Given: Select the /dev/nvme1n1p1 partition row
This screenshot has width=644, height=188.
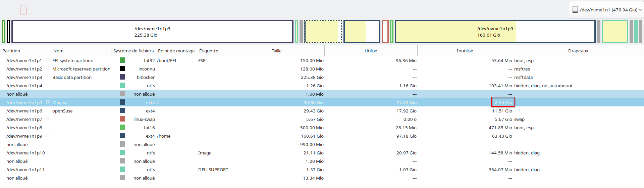Looking at the screenshot, I should click(x=322, y=60).
